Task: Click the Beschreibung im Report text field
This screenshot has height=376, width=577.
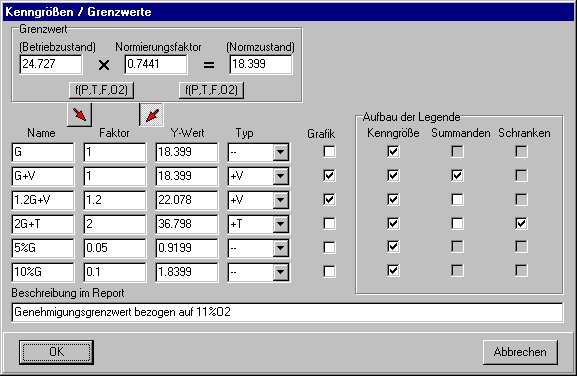Action: click(287, 312)
